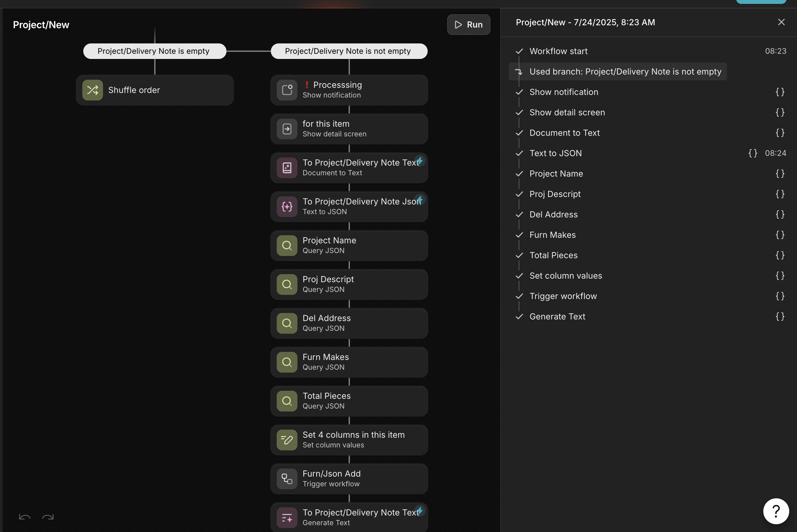This screenshot has height=532, width=797.
Task: Select the Project/Delivery Note is not empty branch
Action: pyautogui.click(x=349, y=51)
